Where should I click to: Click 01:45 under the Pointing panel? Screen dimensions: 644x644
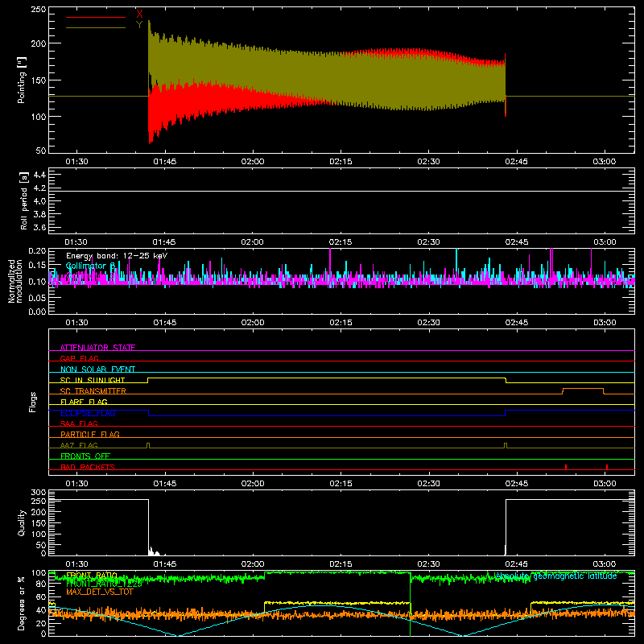(165, 162)
